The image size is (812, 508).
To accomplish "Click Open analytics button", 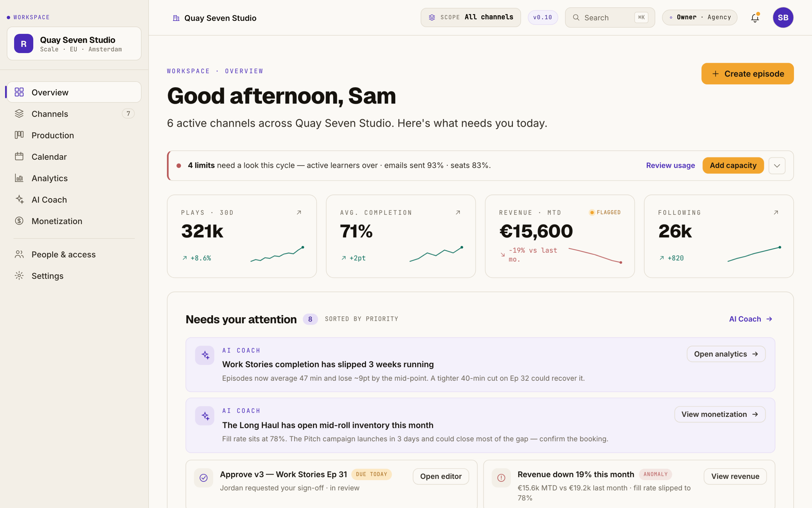I will coord(726,354).
